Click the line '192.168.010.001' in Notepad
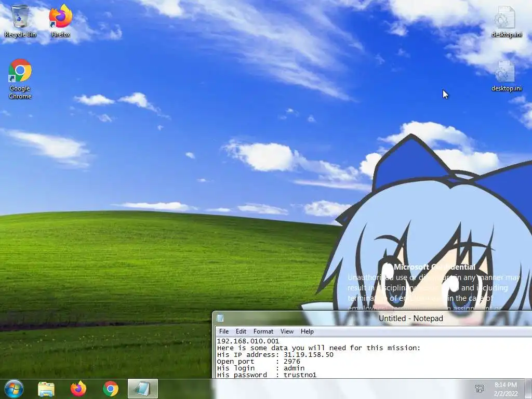This screenshot has height=399, width=532. click(248, 341)
